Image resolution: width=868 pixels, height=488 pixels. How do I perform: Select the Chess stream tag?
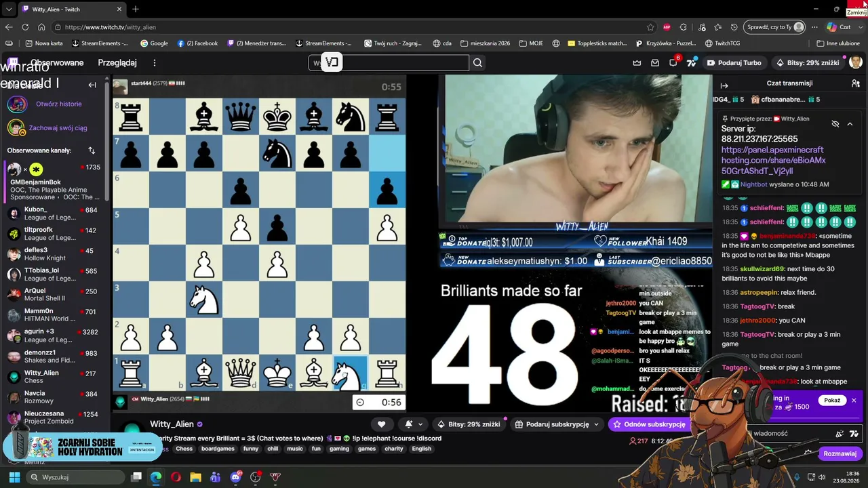pyautogui.click(x=184, y=449)
